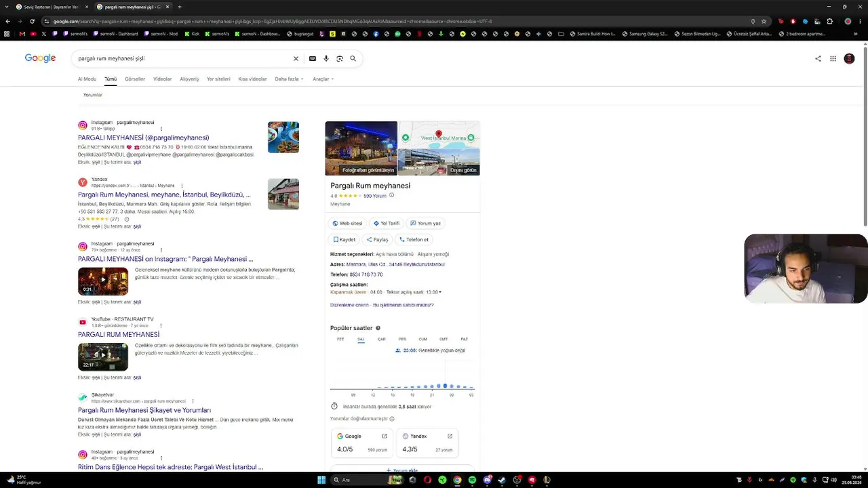Open options for Şikayetvar search result
Screen dimensions: 868x488
[x=193, y=401]
